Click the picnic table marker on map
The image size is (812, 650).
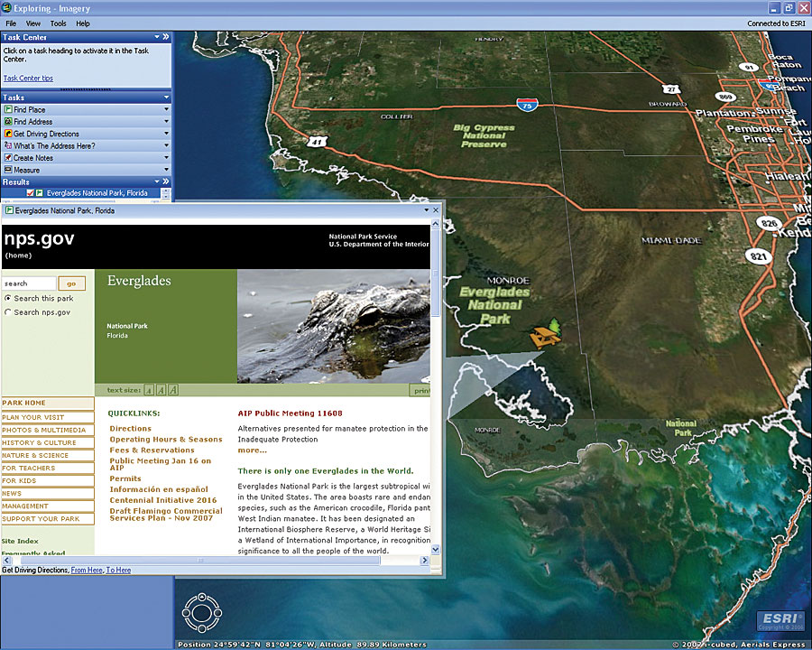tap(544, 334)
